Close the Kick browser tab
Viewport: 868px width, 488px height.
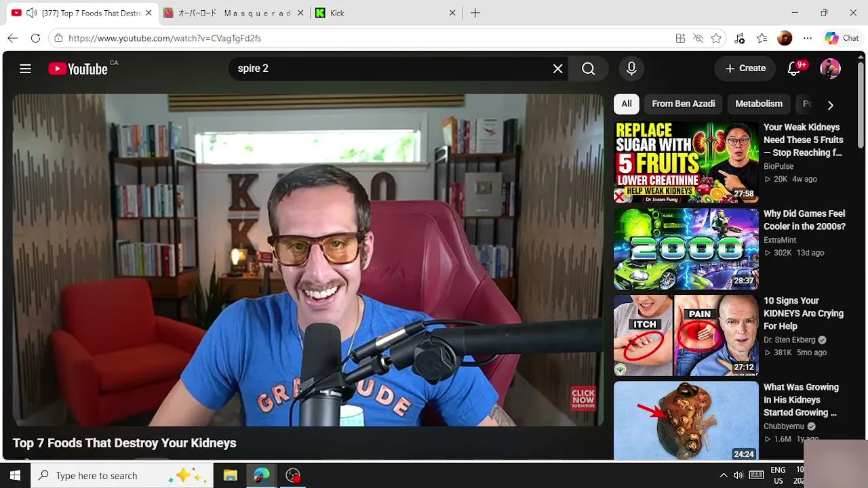point(452,13)
